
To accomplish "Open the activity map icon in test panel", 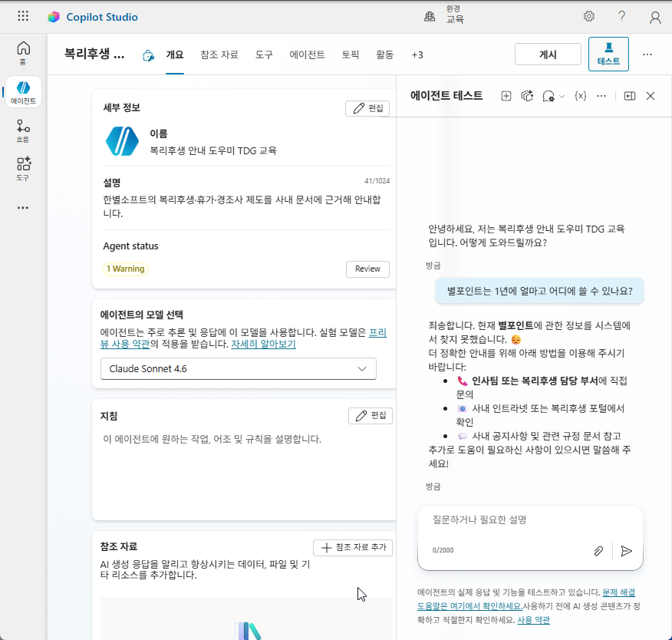I will coord(527,96).
